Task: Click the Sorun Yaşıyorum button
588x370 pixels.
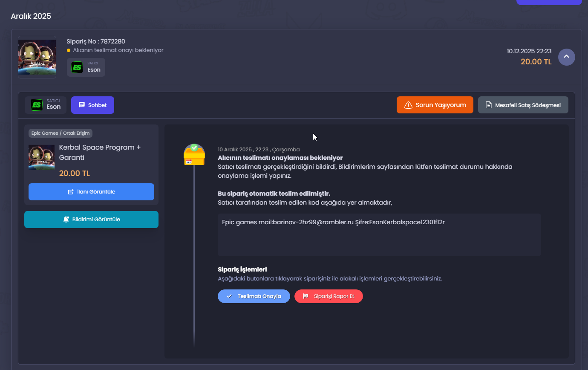Action: click(x=435, y=105)
